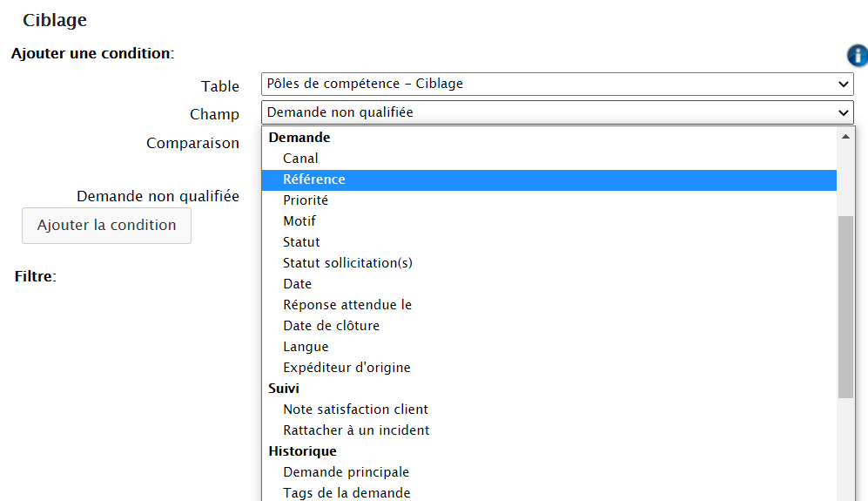Select Canal from the field list
Image resolution: width=868 pixels, height=501 pixels.
coord(301,159)
